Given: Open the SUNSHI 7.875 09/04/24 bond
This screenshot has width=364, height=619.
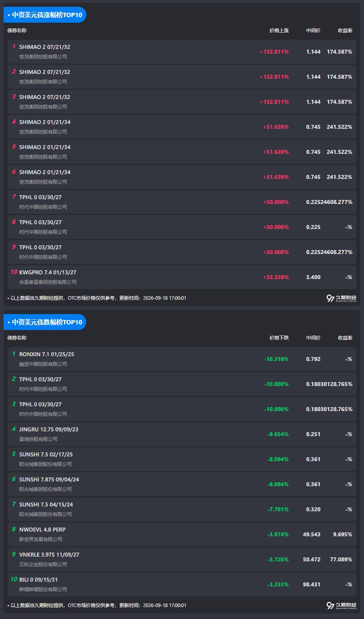Looking at the screenshot, I should click(x=49, y=479).
